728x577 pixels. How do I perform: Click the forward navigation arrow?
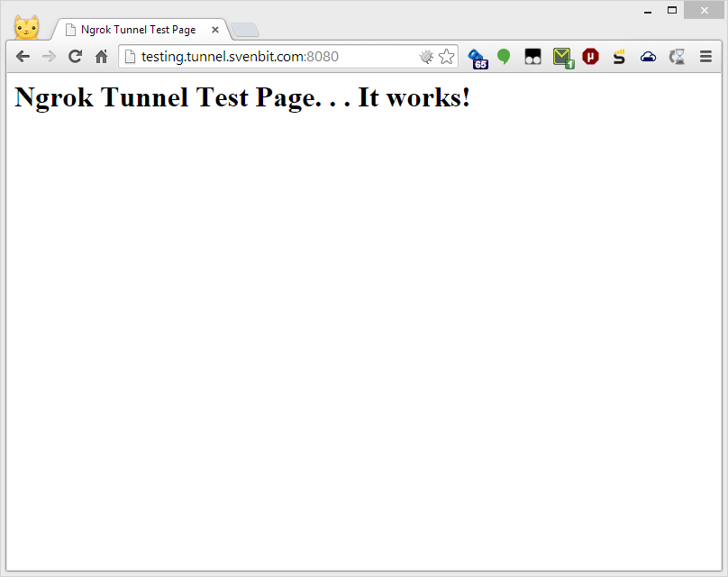coord(49,57)
